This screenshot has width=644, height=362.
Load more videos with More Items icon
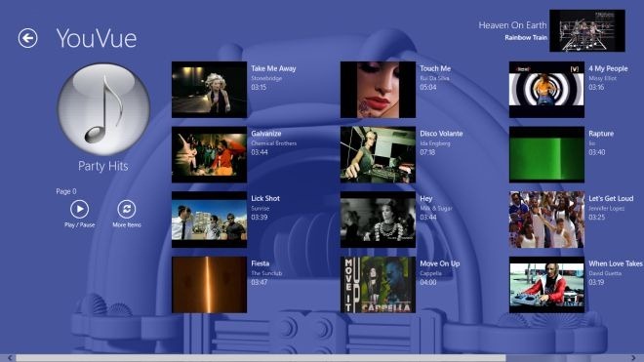coord(127,209)
